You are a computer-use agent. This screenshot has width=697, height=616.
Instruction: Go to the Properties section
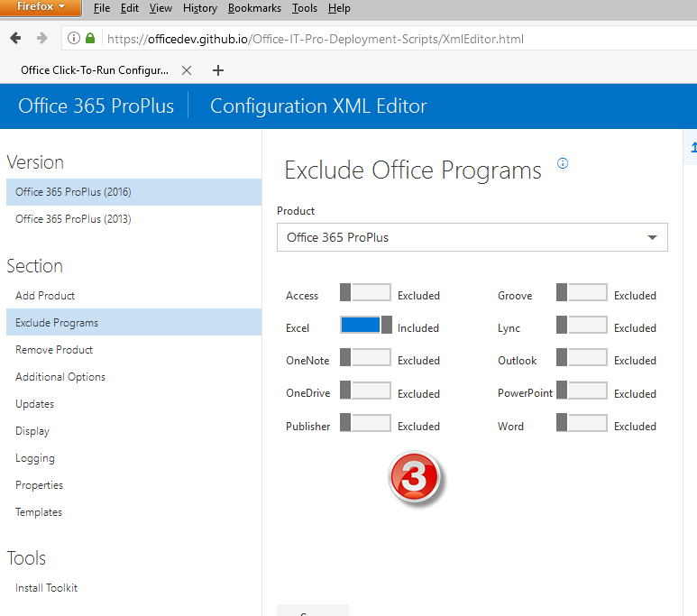point(133,485)
